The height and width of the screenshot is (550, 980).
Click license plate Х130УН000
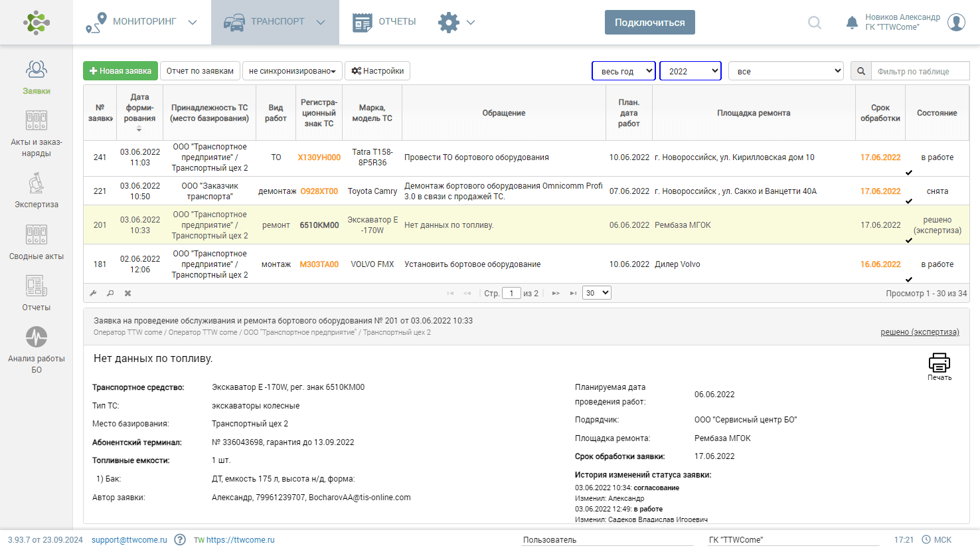coord(319,157)
